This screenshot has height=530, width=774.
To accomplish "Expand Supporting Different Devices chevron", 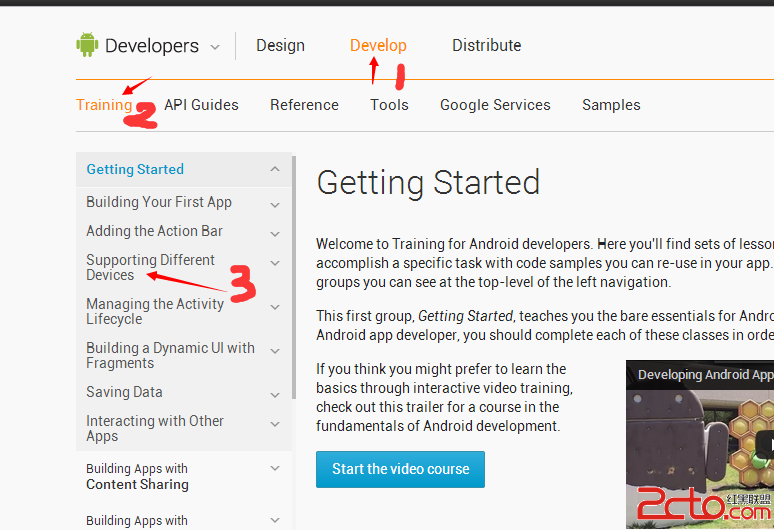I will [275, 263].
